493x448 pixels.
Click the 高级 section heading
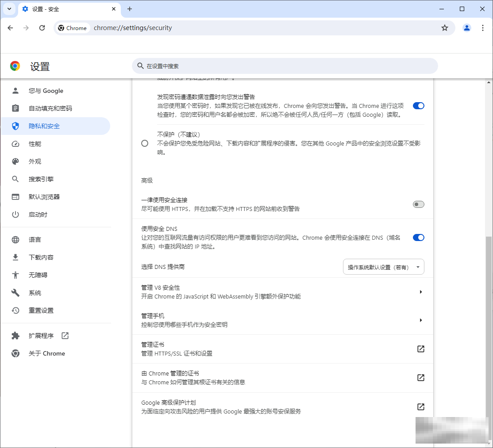click(x=147, y=180)
